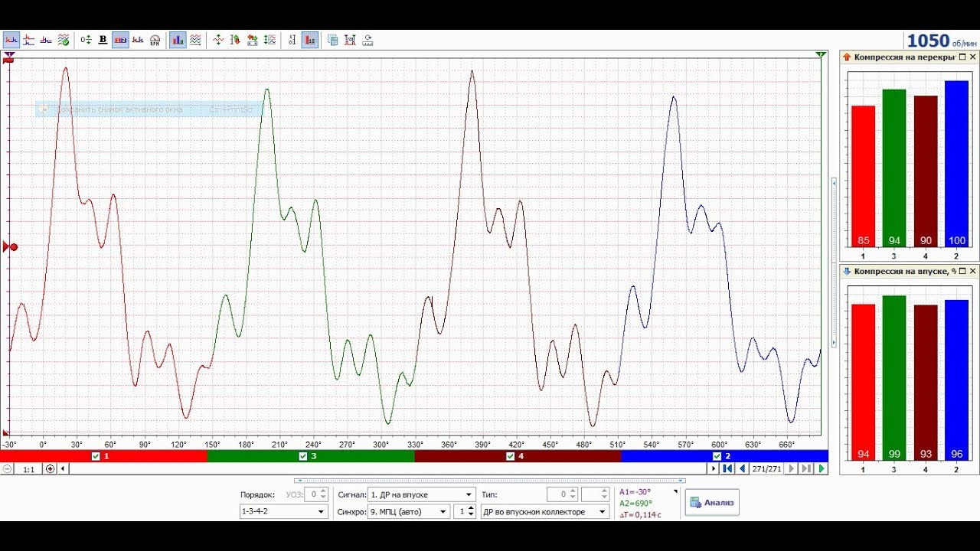The height and width of the screenshot is (551, 980).
Task: Click the multicolor wavy lines toolbar icon
Action: point(195,40)
